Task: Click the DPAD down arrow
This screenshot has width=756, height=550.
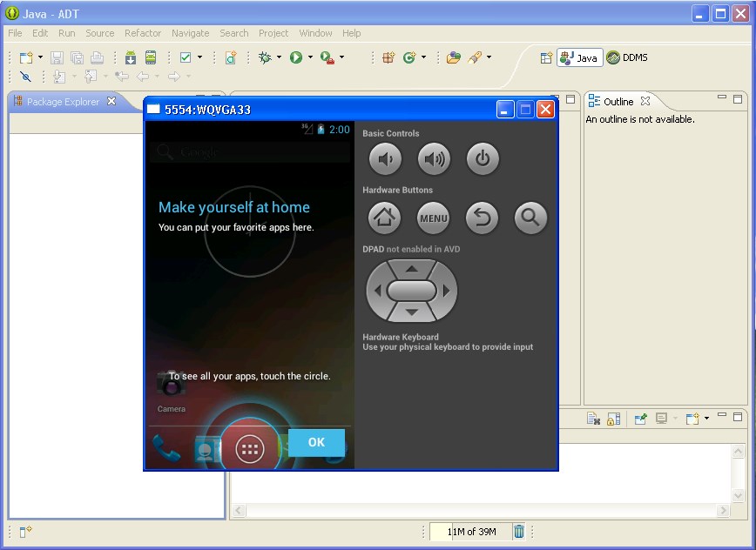Action: (x=412, y=312)
